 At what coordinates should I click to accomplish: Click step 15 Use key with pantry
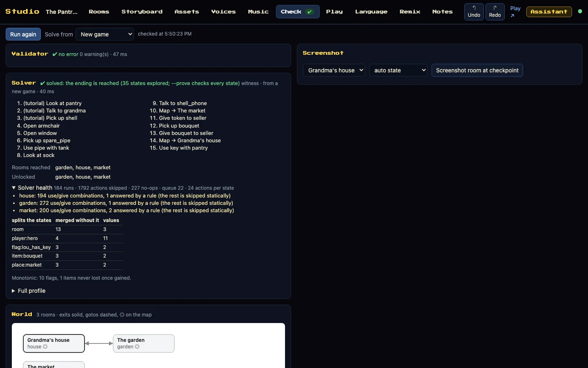click(183, 148)
